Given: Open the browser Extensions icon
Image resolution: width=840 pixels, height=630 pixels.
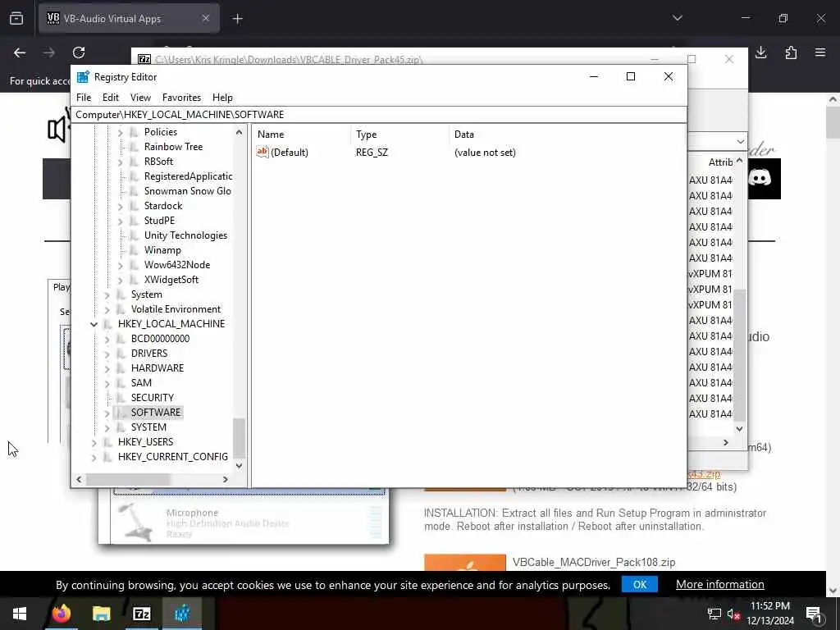Looking at the screenshot, I should 791,52.
